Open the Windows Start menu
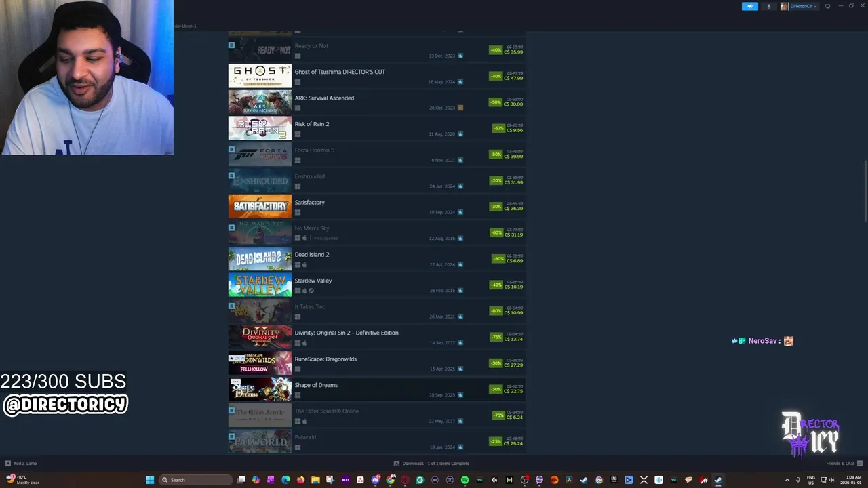Viewport: 868px width, 488px height. click(150, 480)
